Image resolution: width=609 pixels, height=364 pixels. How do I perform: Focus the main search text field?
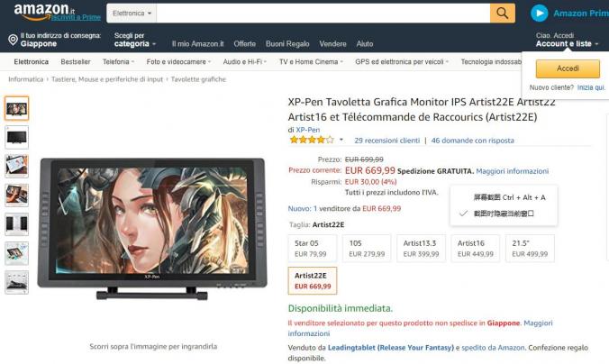tap(323, 14)
